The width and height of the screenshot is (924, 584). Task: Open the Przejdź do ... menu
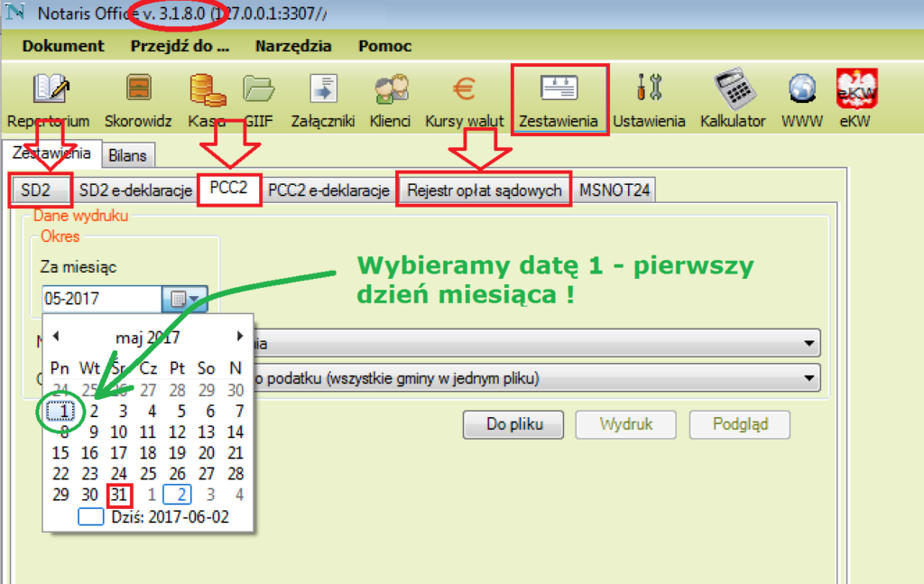point(180,46)
